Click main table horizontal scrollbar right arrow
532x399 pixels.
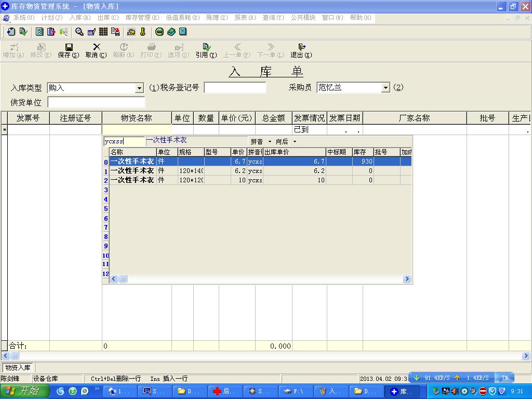click(x=526, y=355)
